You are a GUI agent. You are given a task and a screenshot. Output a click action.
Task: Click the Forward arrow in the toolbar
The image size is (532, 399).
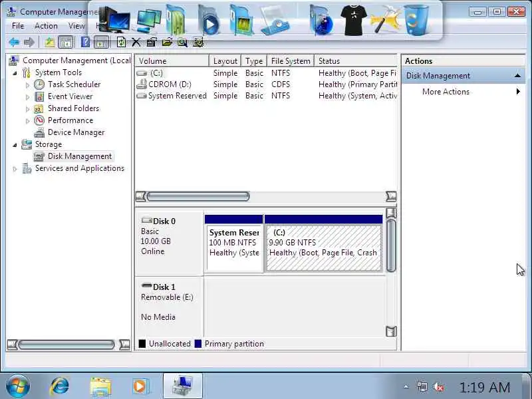(29, 43)
